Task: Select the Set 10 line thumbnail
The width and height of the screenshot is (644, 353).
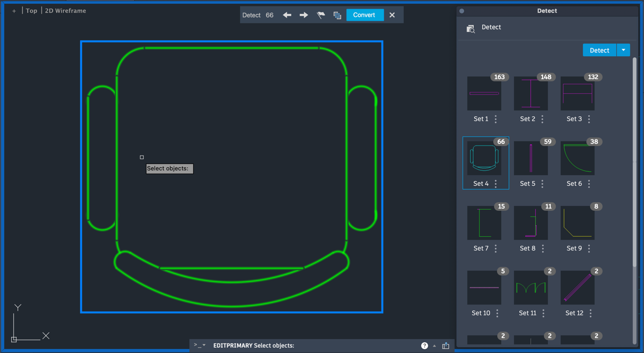Action: [484, 288]
